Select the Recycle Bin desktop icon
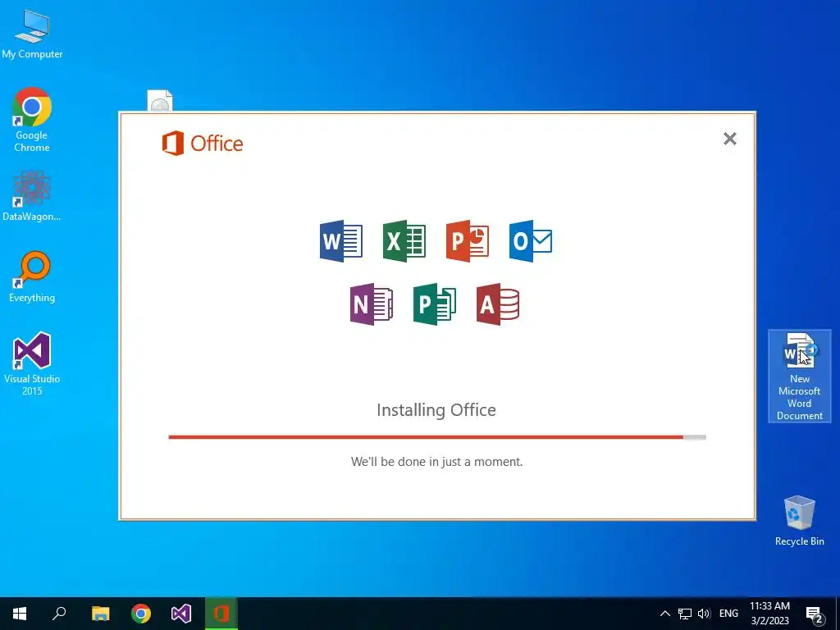The height and width of the screenshot is (630, 840). pyautogui.click(x=799, y=521)
